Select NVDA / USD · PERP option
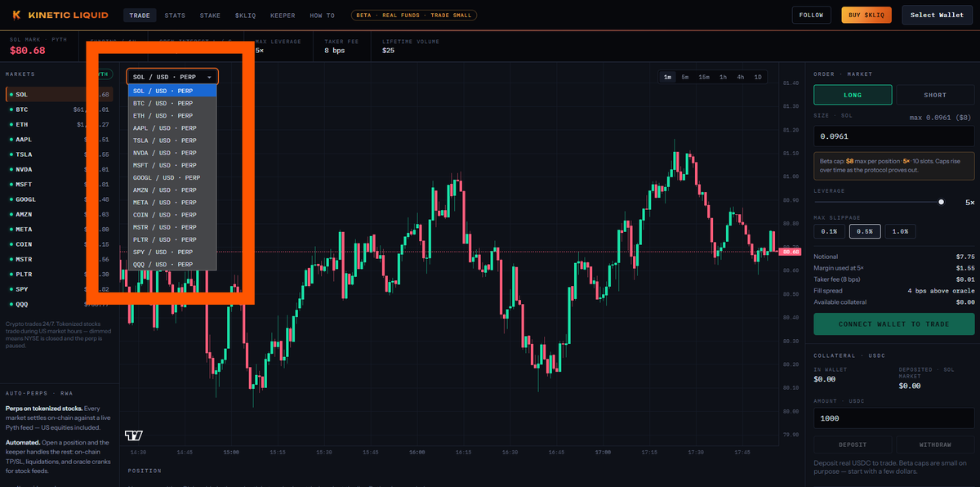The image size is (980, 487). 172,153
